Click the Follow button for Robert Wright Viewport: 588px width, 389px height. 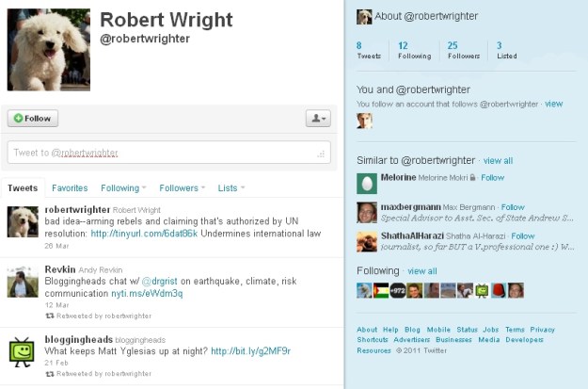tap(33, 119)
